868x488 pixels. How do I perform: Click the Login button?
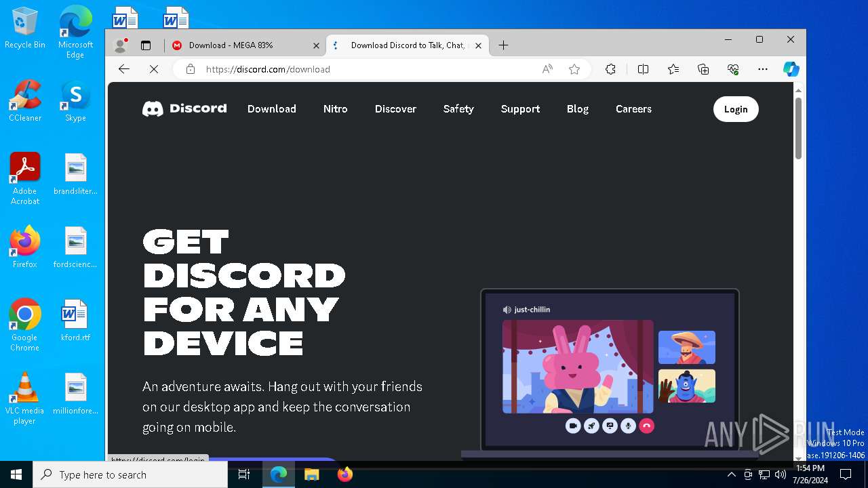click(x=736, y=109)
